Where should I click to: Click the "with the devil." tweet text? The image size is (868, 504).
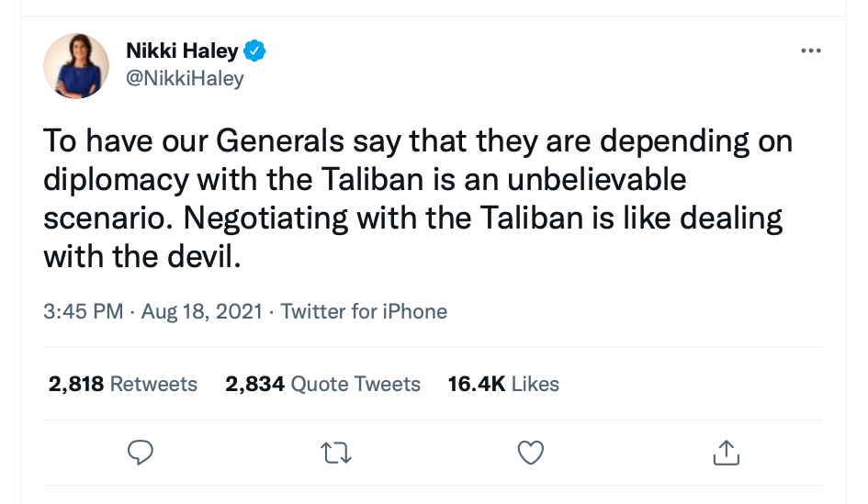[x=141, y=256]
